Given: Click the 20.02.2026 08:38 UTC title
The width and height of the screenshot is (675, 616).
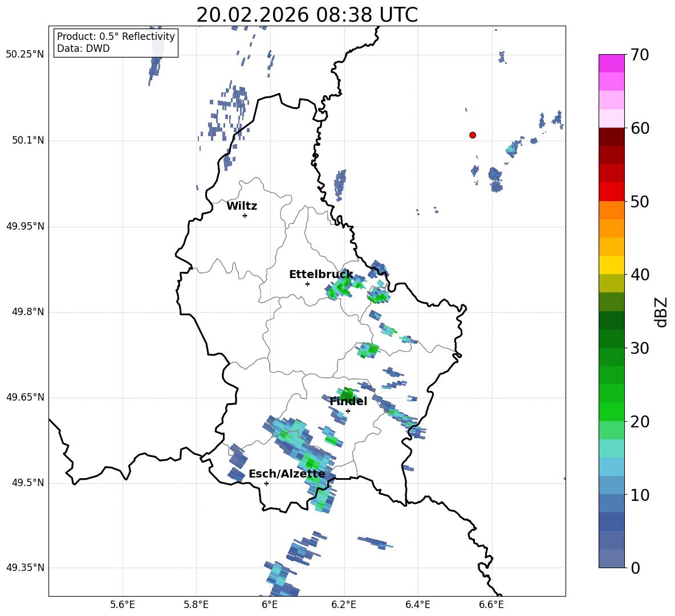Looking at the screenshot, I should pyautogui.click(x=307, y=15).
